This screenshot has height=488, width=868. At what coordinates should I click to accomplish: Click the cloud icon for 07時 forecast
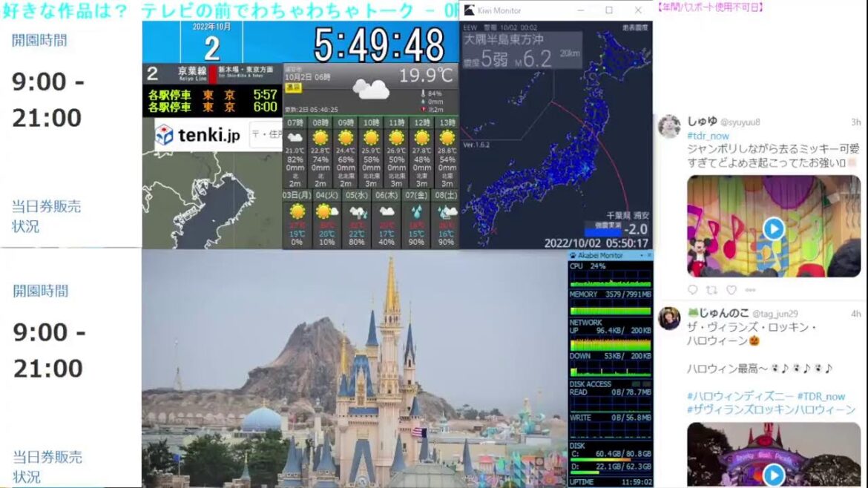click(x=295, y=138)
